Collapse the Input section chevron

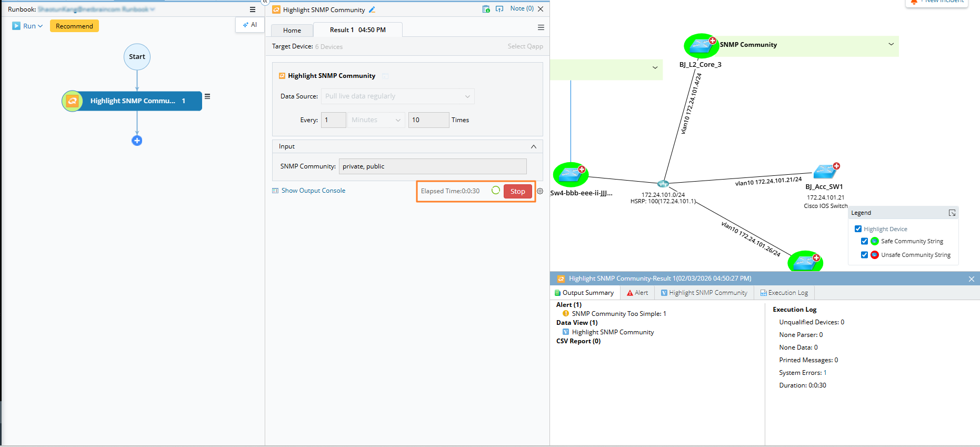pyautogui.click(x=534, y=146)
